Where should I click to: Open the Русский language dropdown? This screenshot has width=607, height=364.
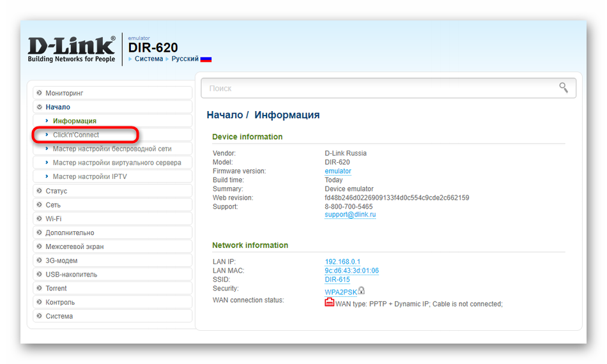click(185, 59)
